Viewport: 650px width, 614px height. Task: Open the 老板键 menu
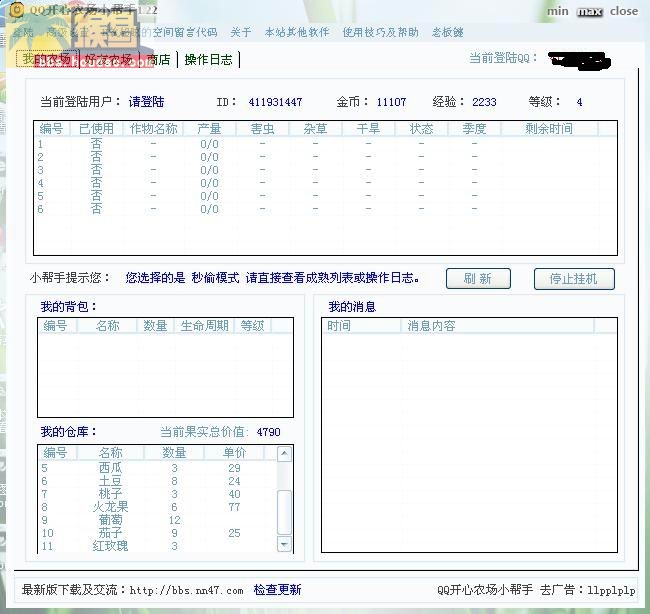(448, 32)
